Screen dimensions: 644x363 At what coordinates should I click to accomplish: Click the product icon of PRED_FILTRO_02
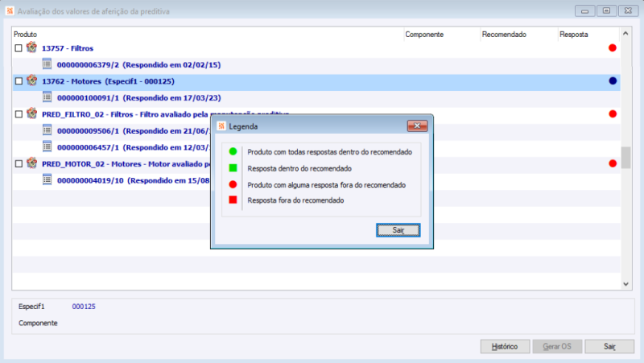pyautogui.click(x=31, y=113)
